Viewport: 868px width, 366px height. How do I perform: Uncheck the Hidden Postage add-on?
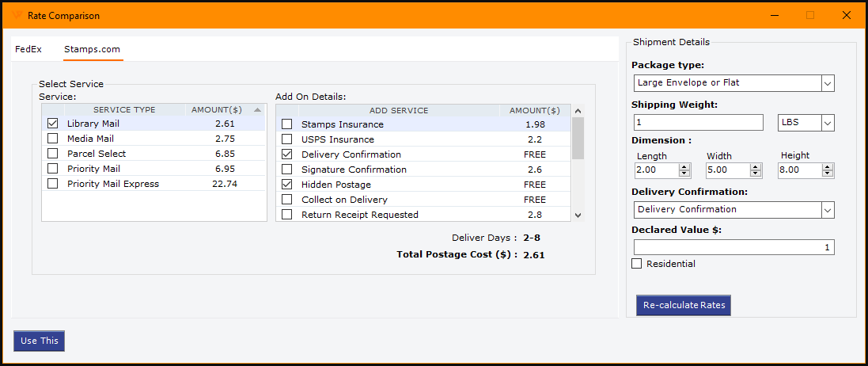(286, 185)
